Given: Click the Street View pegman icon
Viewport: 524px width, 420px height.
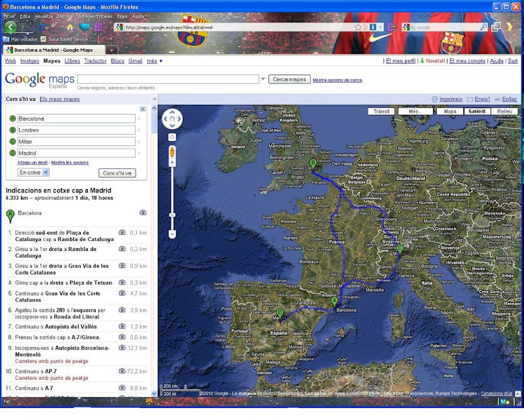Looking at the screenshot, I should [x=172, y=152].
